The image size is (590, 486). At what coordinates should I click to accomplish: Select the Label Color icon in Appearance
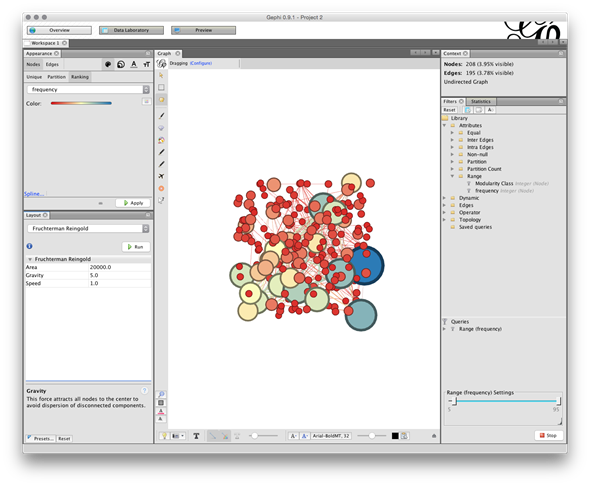pos(134,64)
